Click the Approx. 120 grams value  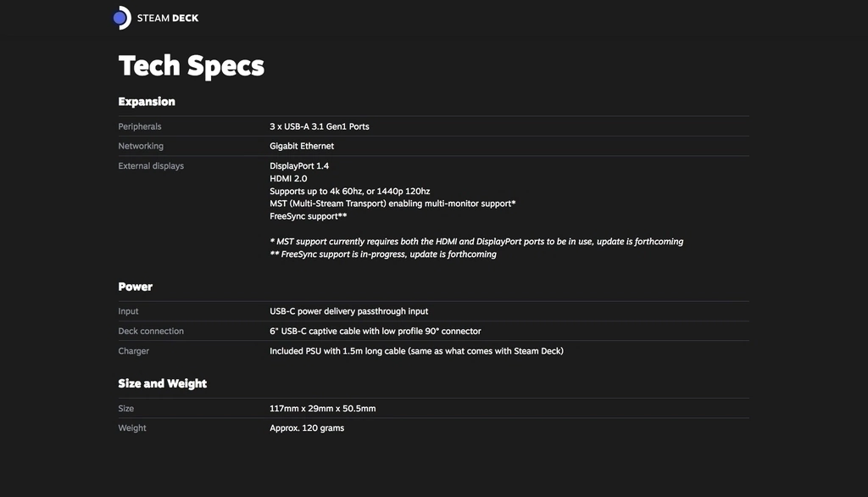[307, 427]
